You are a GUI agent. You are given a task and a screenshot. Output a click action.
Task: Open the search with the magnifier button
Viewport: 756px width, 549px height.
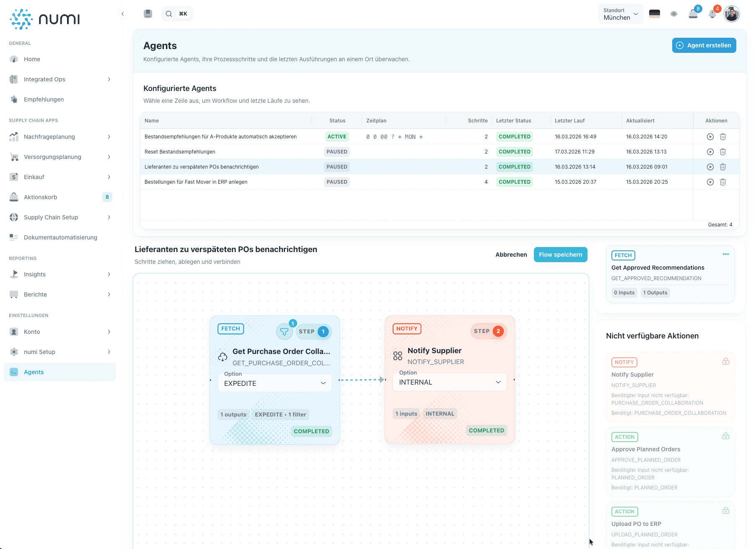pyautogui.click(x=177, y=14)
